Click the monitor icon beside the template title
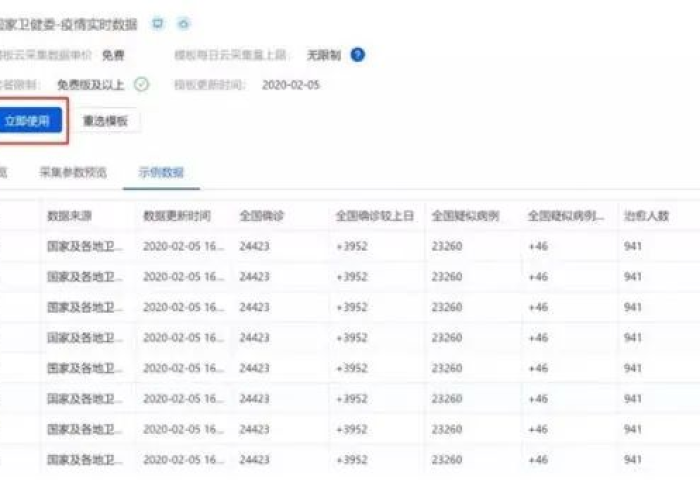The width and height of the screenshot is (700, 500). 158,23
